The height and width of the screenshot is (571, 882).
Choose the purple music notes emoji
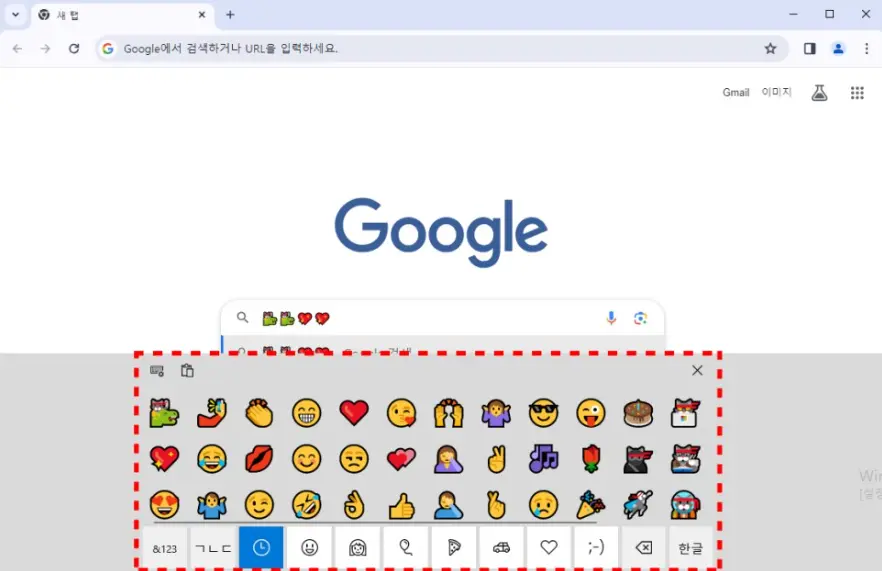(x=543, y=459)
